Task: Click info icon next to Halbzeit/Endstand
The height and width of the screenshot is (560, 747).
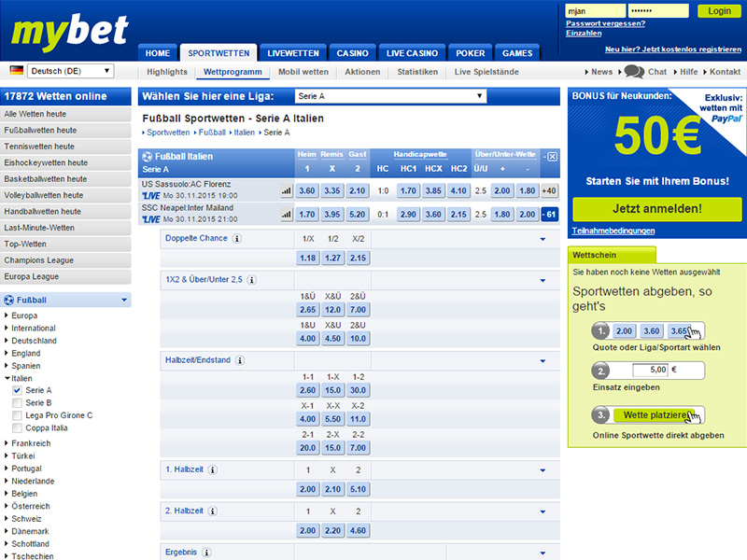Action: click(240, 360)
